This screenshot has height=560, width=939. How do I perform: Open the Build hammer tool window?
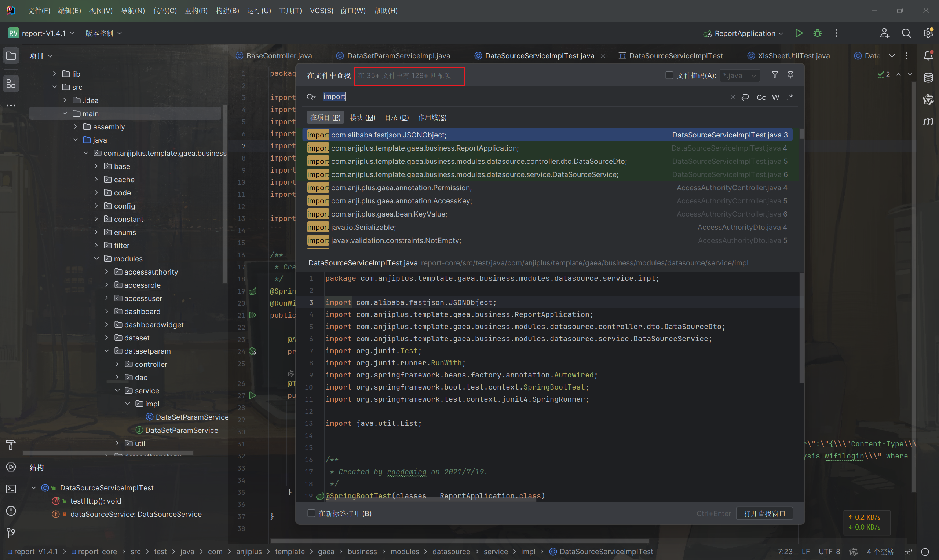[x=11, y=445]
